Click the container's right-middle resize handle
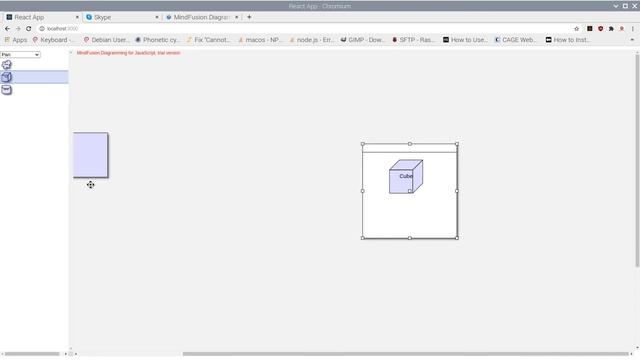 click(x=457, y=191)
